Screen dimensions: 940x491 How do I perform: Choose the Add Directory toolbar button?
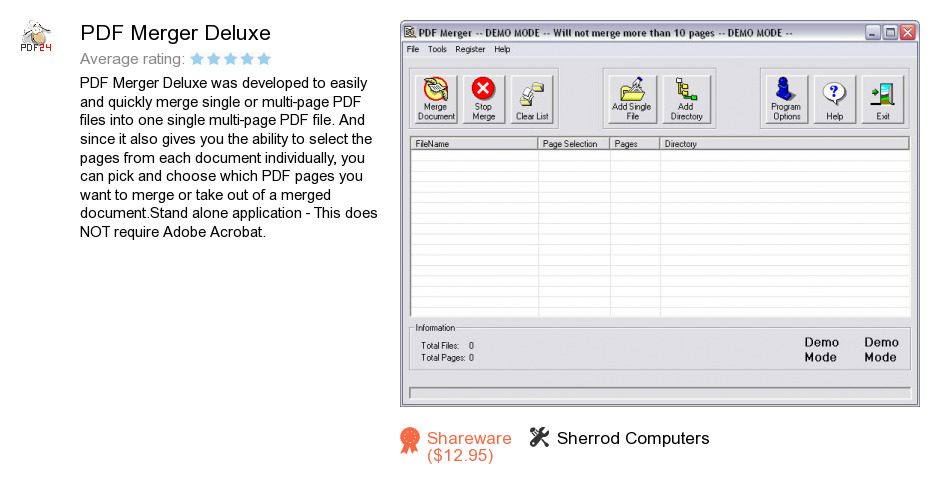click(686, 99)
